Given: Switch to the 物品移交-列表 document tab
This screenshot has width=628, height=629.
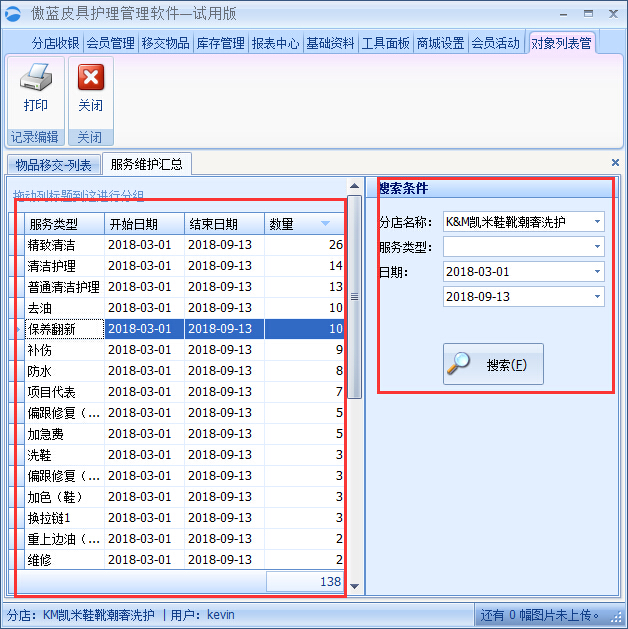Looking at the screenshot, I should click(53, 165).
